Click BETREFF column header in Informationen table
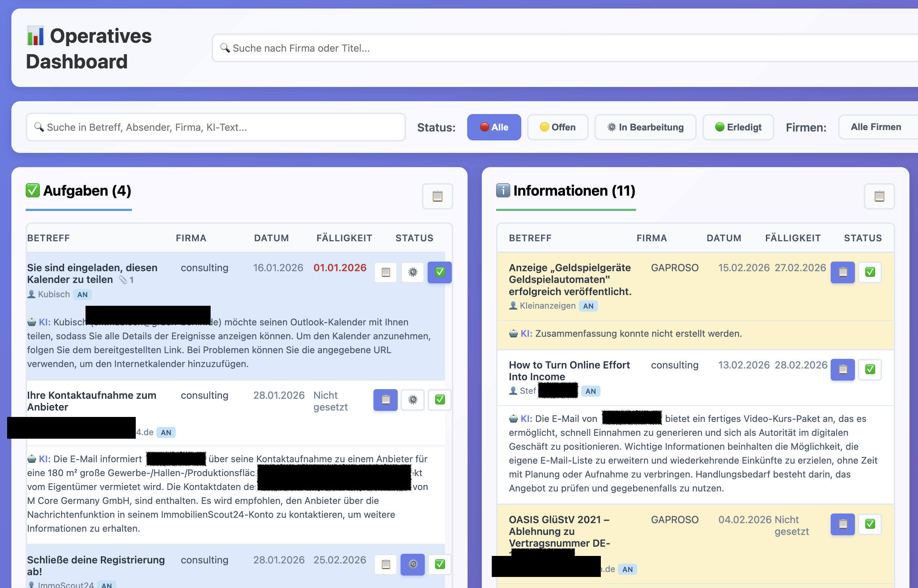Screen dimensions: 918x588 (530, 238)
